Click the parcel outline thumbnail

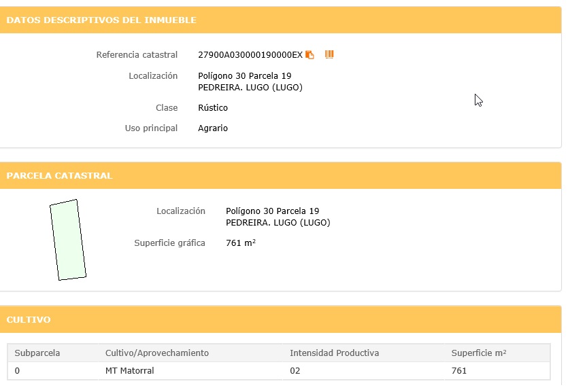tap(68, 239)
